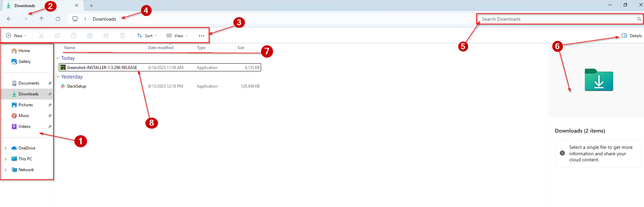Click the pin icon beside Pictures

coord(50,105)
